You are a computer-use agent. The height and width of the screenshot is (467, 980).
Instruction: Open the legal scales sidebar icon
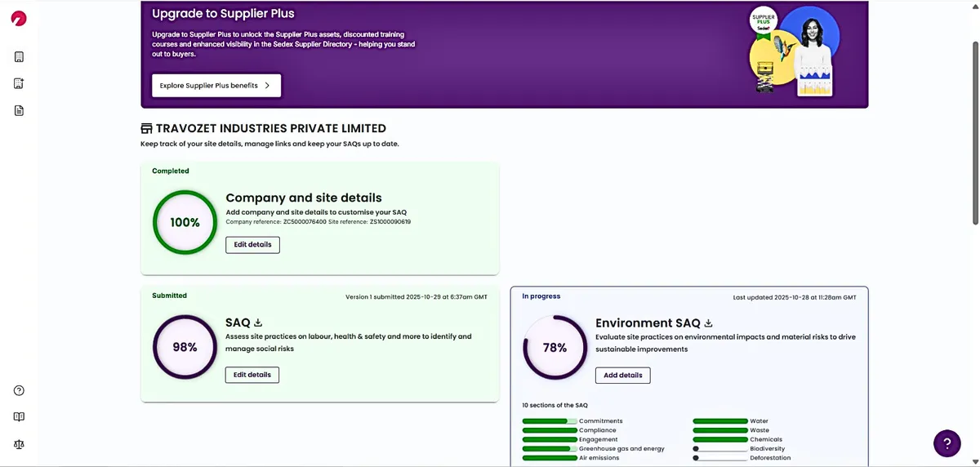point(19,444)
